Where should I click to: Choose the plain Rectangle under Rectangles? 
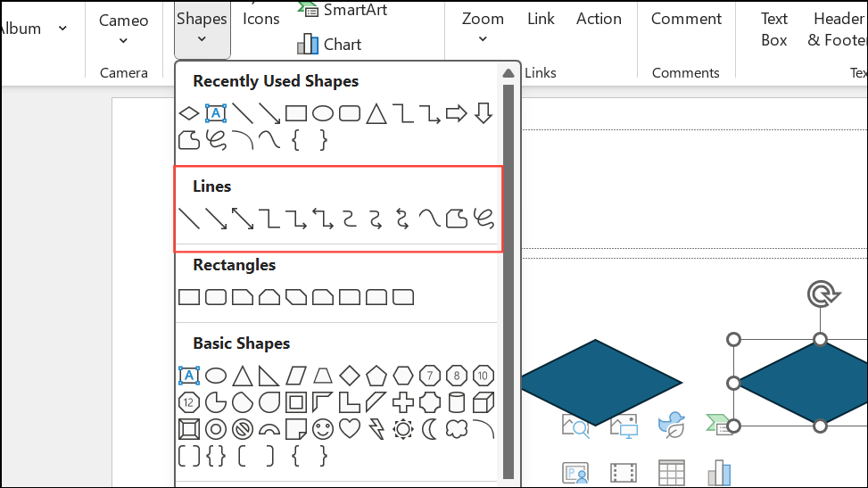[189, 297]
